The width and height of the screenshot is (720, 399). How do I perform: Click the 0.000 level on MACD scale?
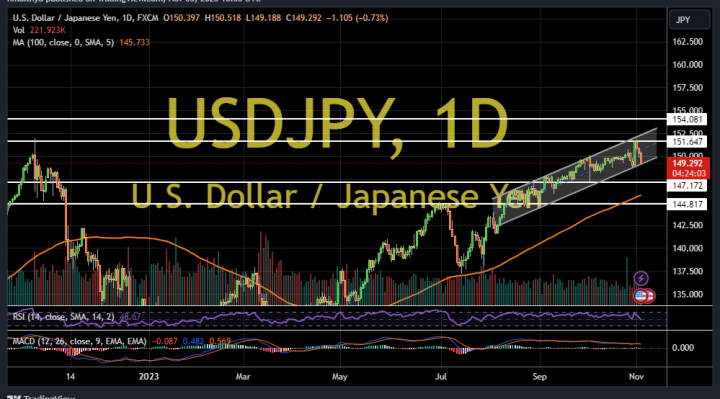tap(683, 348)
